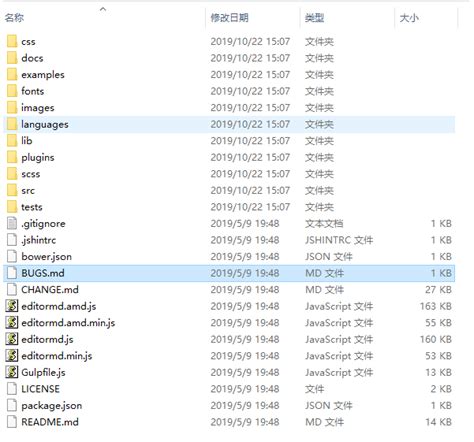474x442 pixels.
Task: Select the .gitignore text document icon
Action: click(12, 223)
